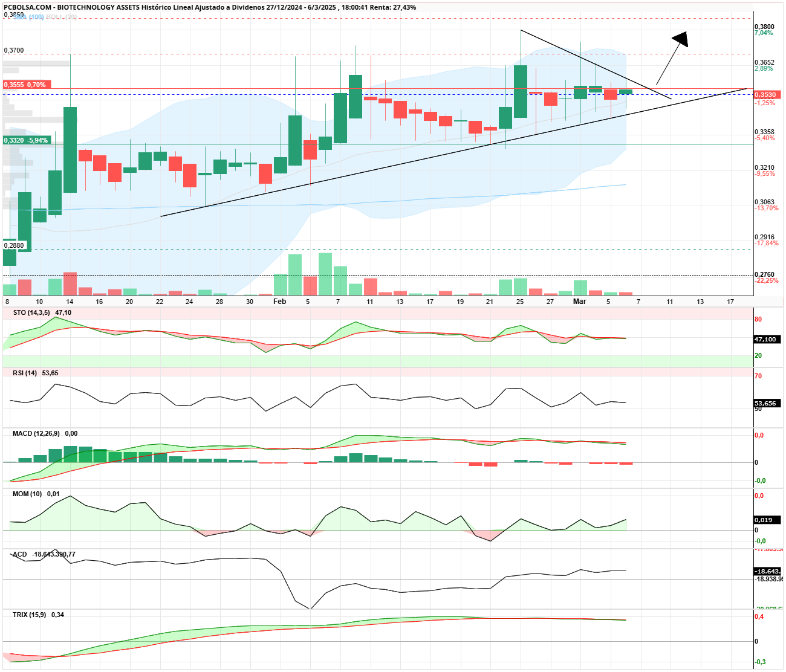Click the '0,4' level on TRIX panel
This screenshot has width=786, height=672.
[759, 616]
